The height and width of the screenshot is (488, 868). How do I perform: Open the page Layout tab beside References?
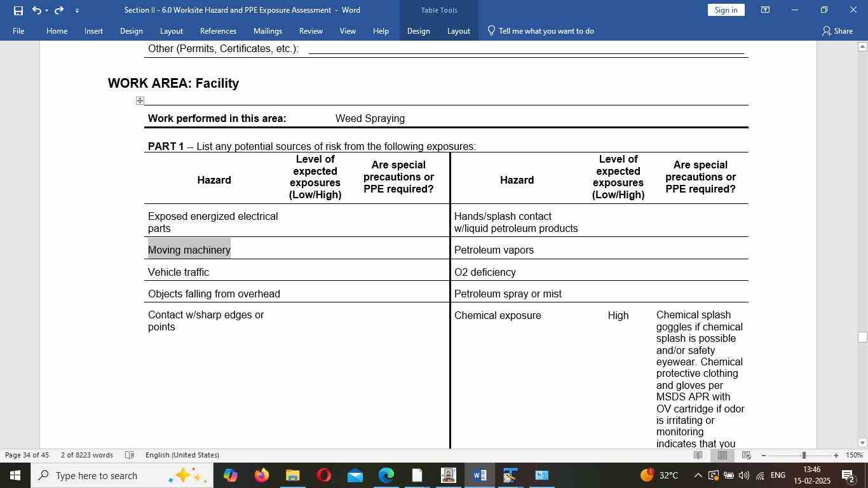(171, 31)
